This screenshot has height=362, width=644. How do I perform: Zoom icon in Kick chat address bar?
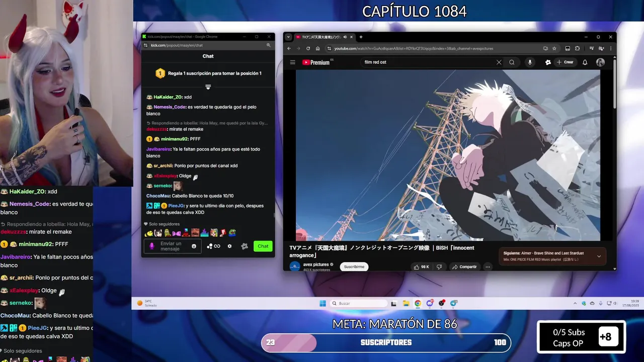coord(269,45)
